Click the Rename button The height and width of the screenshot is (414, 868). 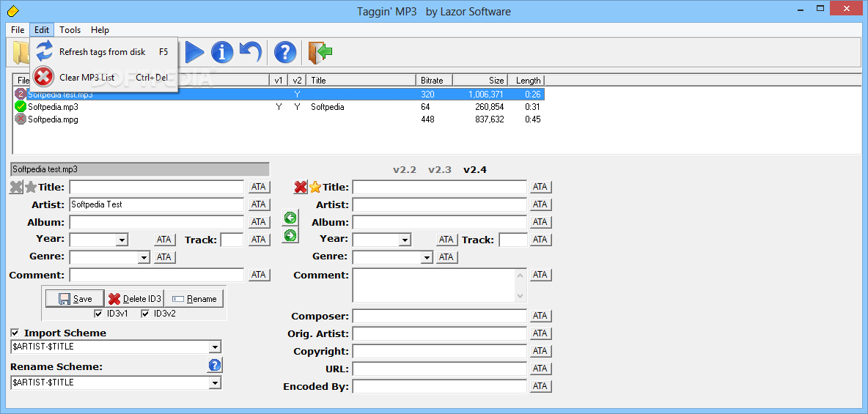coord(194,299)
